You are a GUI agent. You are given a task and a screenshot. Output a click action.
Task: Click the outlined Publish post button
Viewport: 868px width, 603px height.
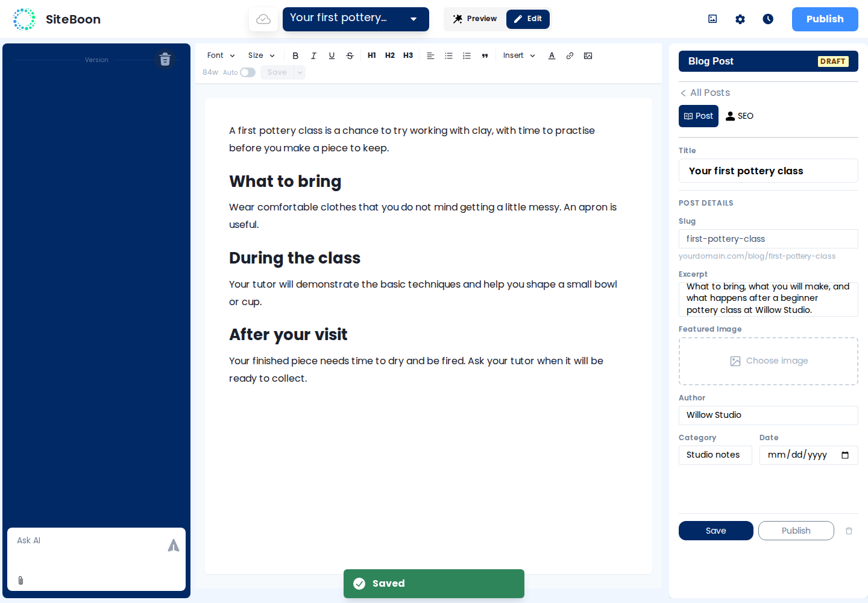click(x=796, y=531)
